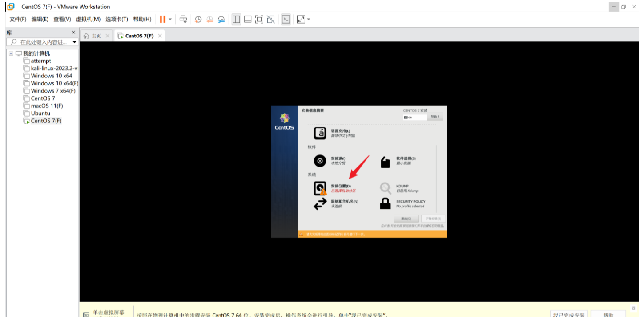The image size is (644, 317).
Task: Open the 虚拟机(M) menu
Action: click(x=88, y=19)
